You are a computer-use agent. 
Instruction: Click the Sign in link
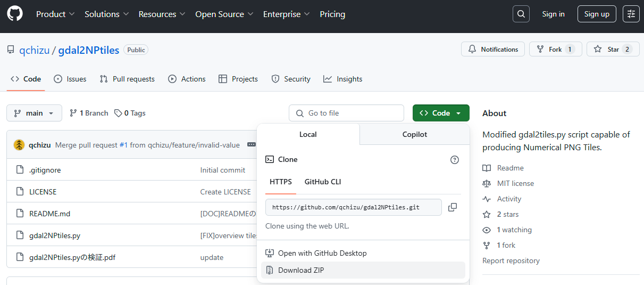point(554,14)
